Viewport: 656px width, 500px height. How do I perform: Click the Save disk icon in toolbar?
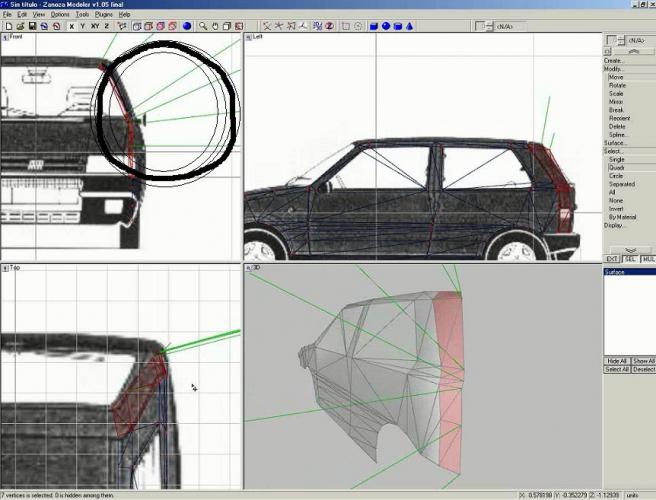tap(32, 26)
